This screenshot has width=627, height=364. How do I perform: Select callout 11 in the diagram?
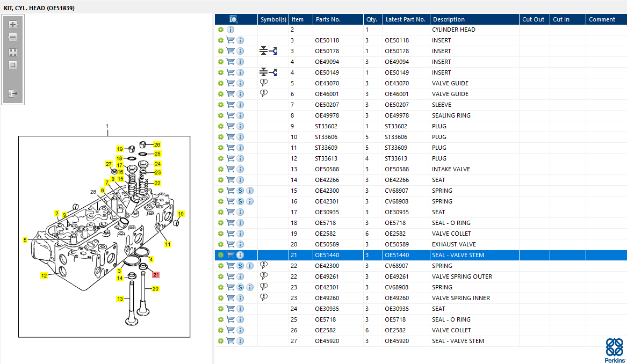(168, 244)
